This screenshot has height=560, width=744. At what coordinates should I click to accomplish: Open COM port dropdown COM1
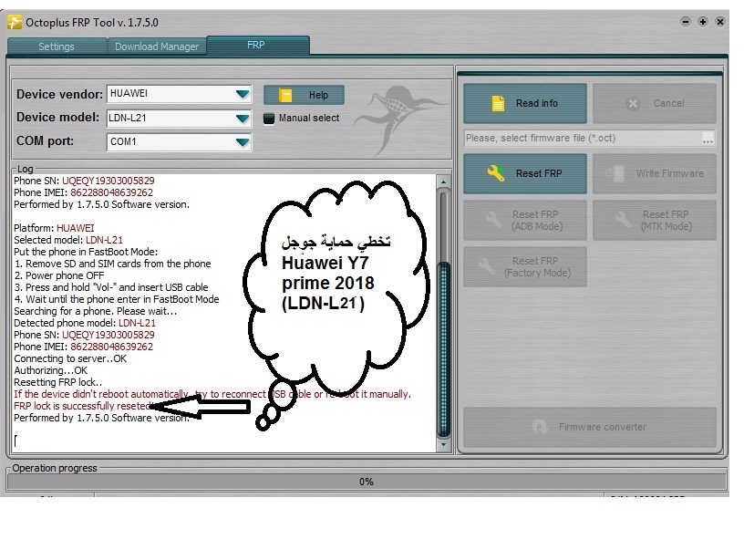click(x=179, y=141)
